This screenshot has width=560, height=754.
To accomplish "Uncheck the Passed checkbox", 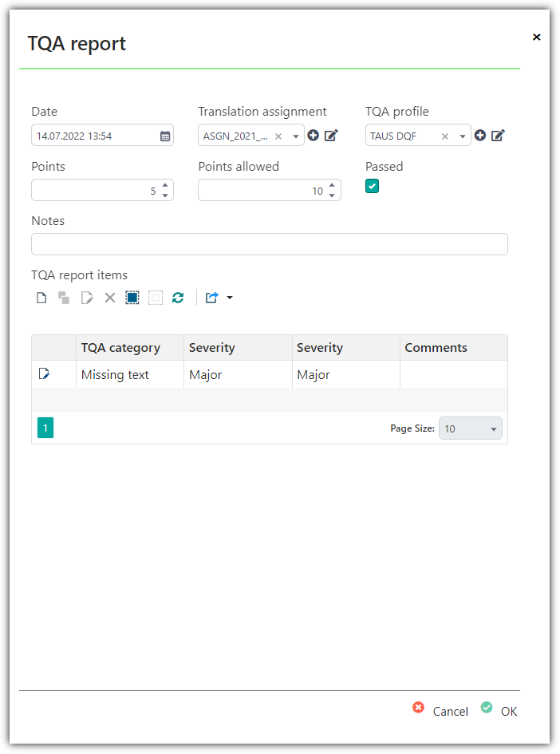I will (372, 186).
